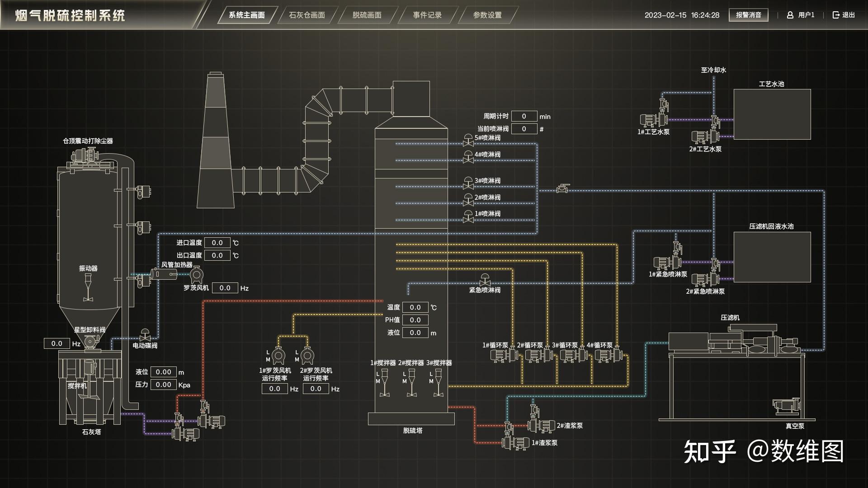Click the 1#喷淋阀 spray valve icon
Viewport: 868px width, 488px height.
pyautogui.click(x=468, y=217)
